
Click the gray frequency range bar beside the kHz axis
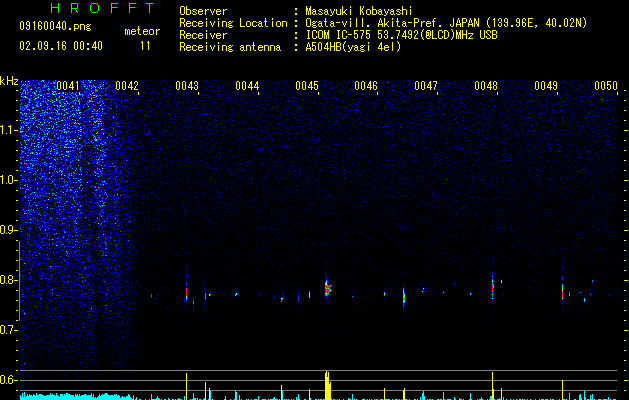coord(19,281)
